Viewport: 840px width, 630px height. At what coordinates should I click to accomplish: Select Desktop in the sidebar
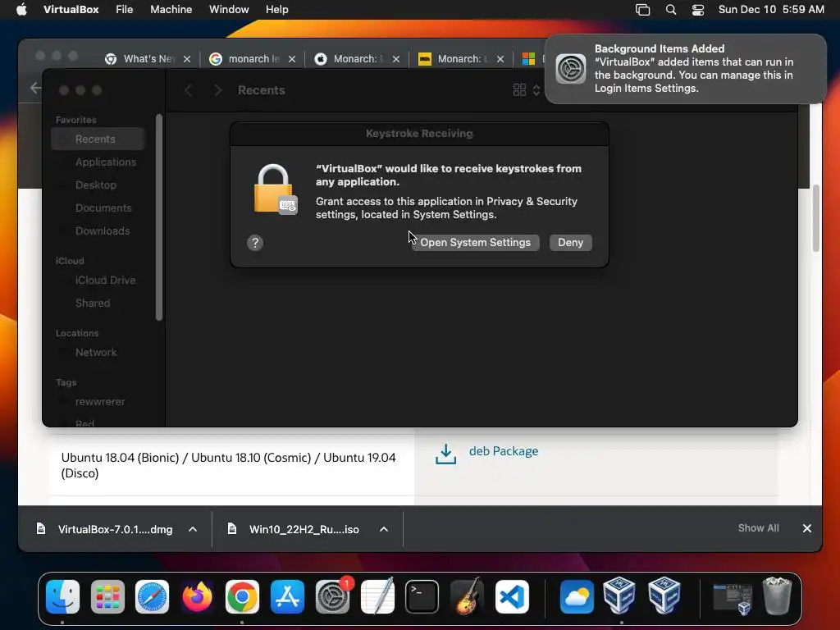[x=98, y=185]
